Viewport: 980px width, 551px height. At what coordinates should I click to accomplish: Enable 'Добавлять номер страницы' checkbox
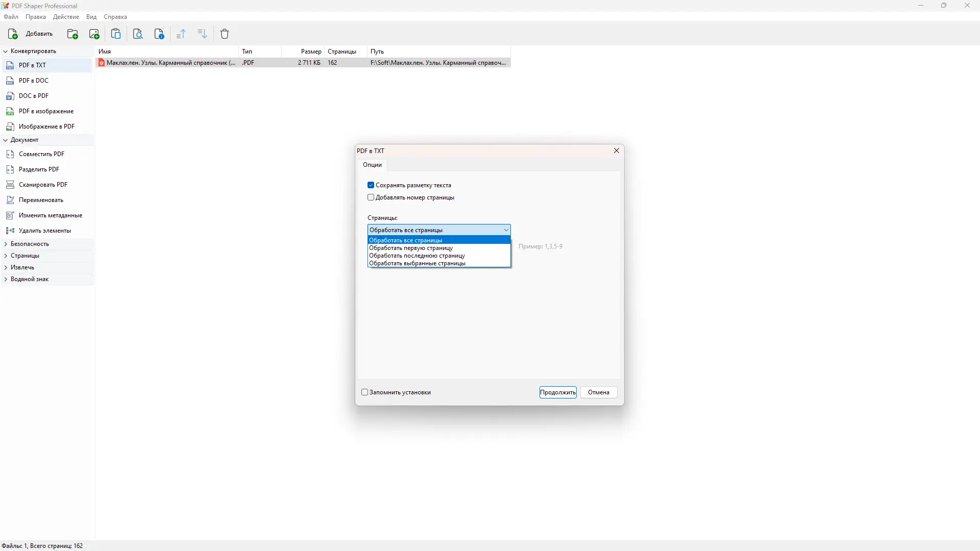point(371,197)
